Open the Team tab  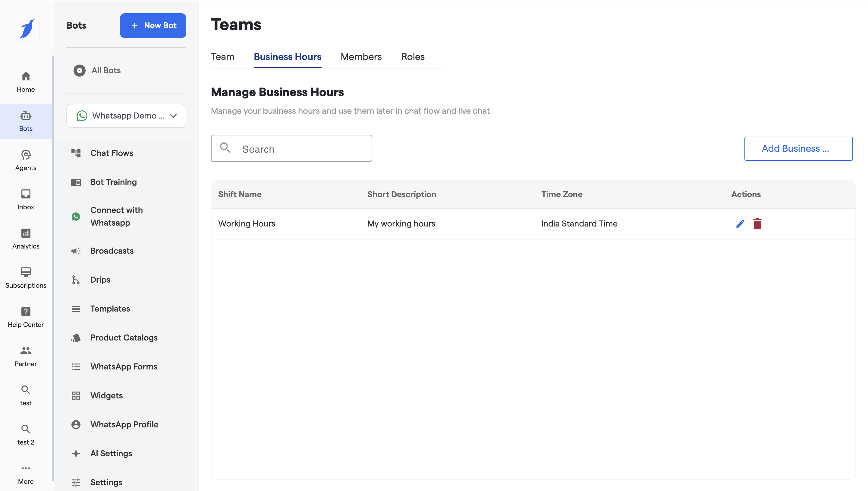(222, 57)
